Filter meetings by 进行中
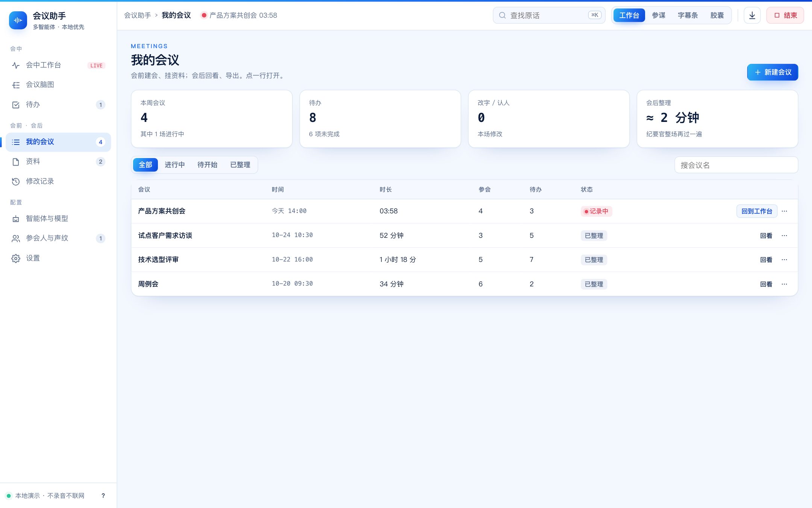Viewport: 812px width, 508px height. pyautogui.click(x=175, y=165)
